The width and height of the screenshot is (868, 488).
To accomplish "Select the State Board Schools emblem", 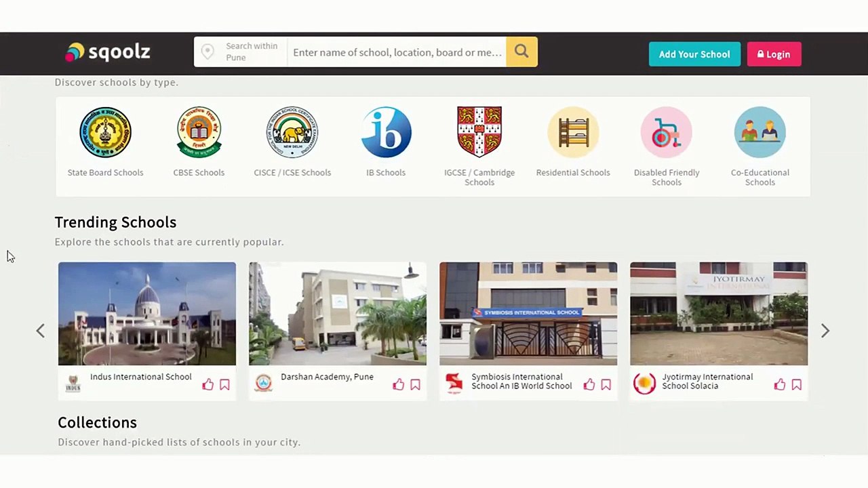I will [105, 131].
